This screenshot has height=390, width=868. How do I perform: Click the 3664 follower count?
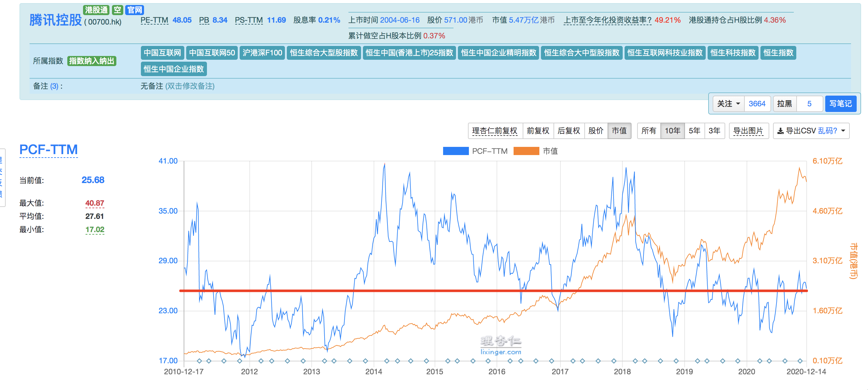coord(757,104)
